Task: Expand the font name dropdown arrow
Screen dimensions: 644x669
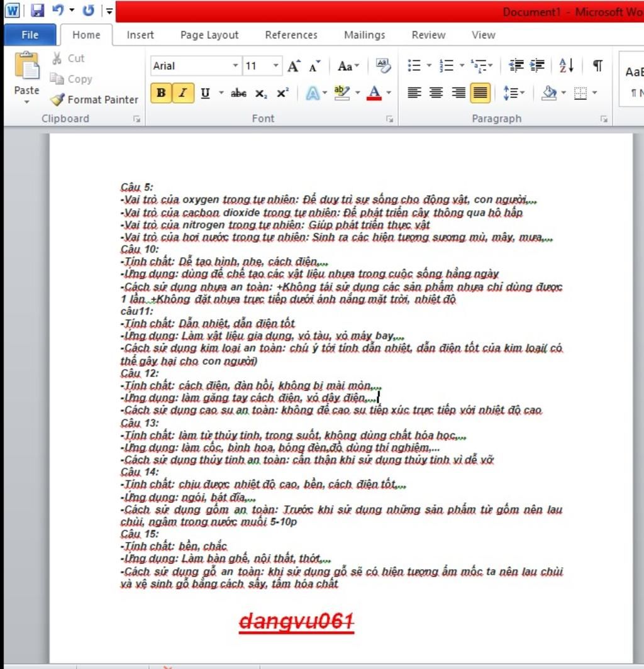Action: click(235, 65)
